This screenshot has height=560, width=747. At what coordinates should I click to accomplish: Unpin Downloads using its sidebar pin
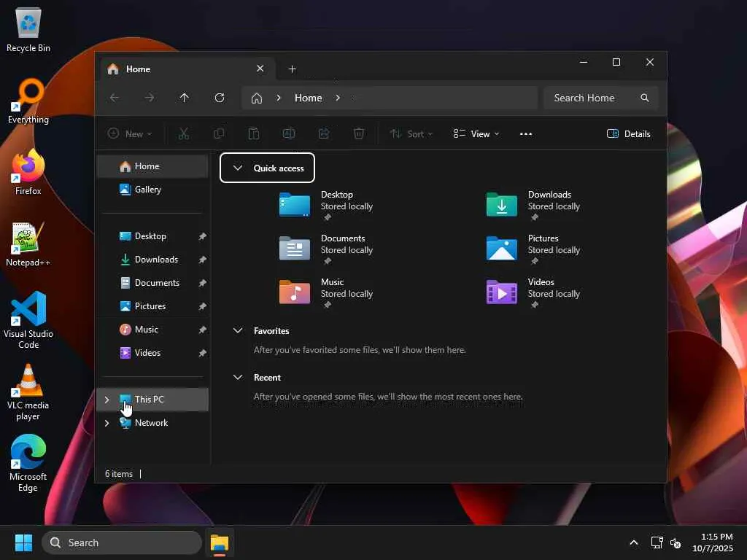tap(203, 260)
